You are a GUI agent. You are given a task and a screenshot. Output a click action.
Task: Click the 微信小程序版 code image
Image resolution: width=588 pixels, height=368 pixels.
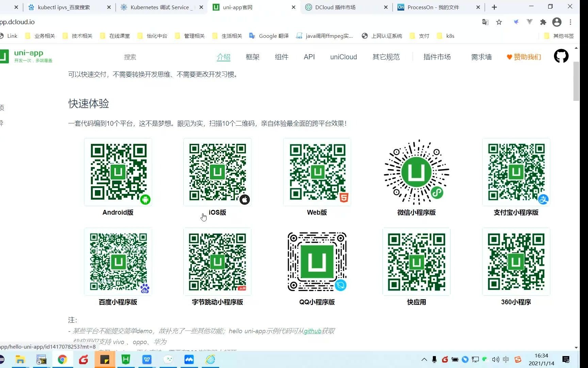tap(416, 172)
